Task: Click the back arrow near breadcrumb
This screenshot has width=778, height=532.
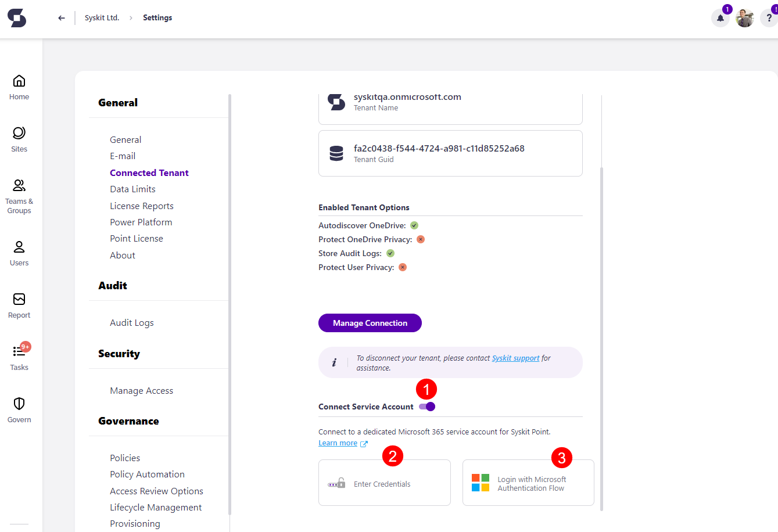Action: coord(61,17)
